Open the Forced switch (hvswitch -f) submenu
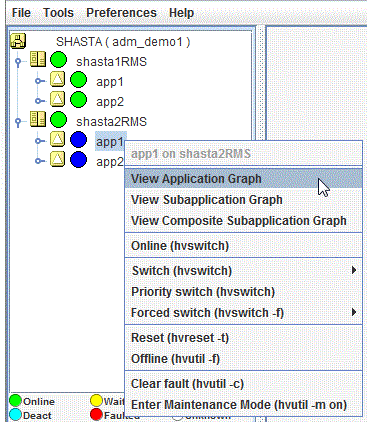 pos(243,313)
